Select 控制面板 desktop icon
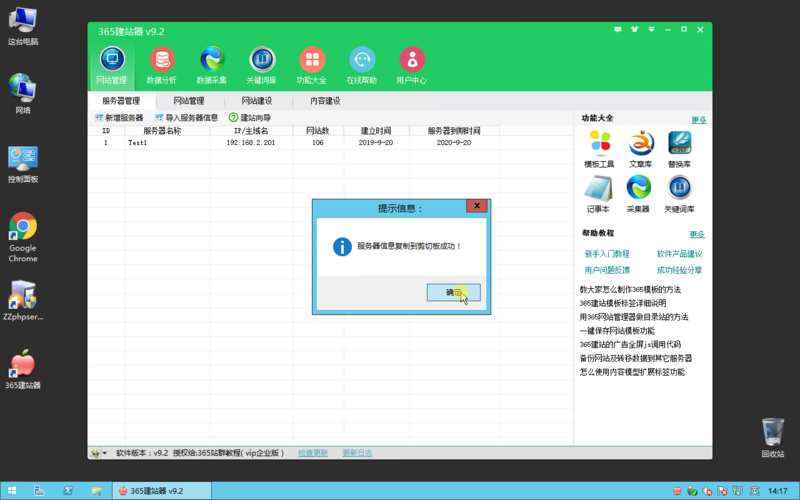Image resolution: width=800 pixels, height=500 pixels. click(23, 164)
